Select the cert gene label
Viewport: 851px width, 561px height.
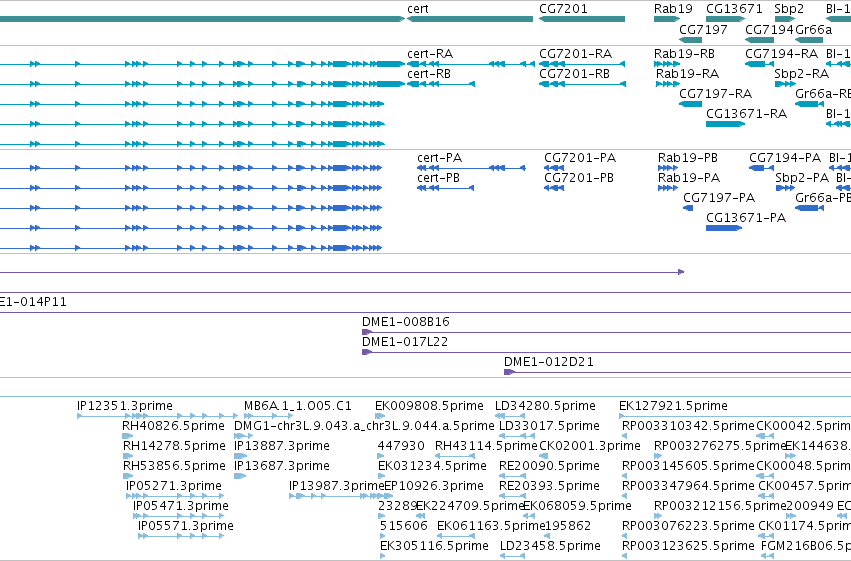coord(418,9)
